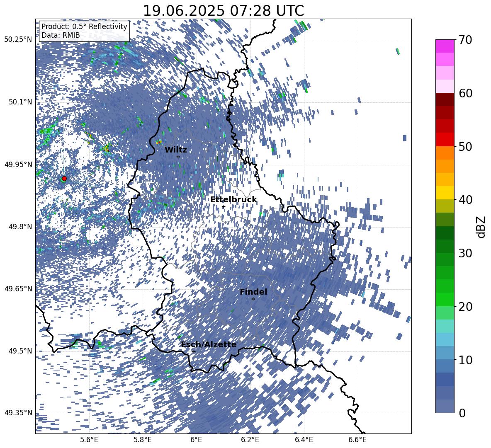The height and width of the screenshot is (448, 491).
Task: Click the bright red colorbar segment near 50
Action: point(445,140)
